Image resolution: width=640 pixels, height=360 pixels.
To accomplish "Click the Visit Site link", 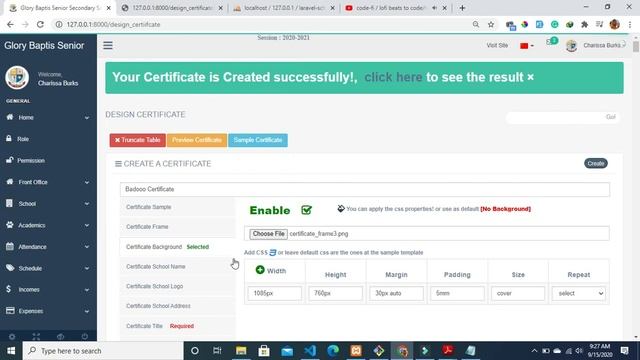I will point(497,45).
